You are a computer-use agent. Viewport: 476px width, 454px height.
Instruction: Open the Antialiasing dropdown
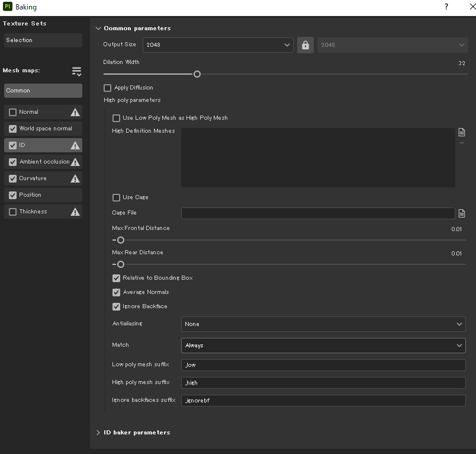point(323,324)
